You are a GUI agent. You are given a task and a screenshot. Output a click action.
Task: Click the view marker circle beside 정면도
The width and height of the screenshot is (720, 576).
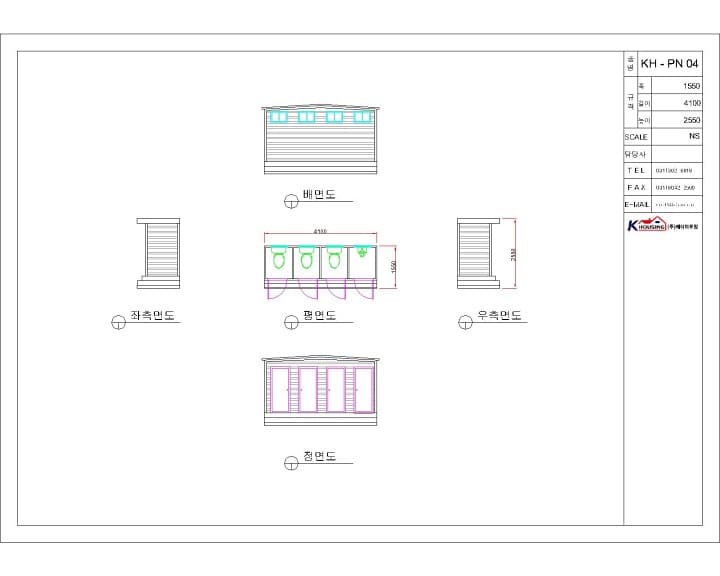click(x=291, y=463)
